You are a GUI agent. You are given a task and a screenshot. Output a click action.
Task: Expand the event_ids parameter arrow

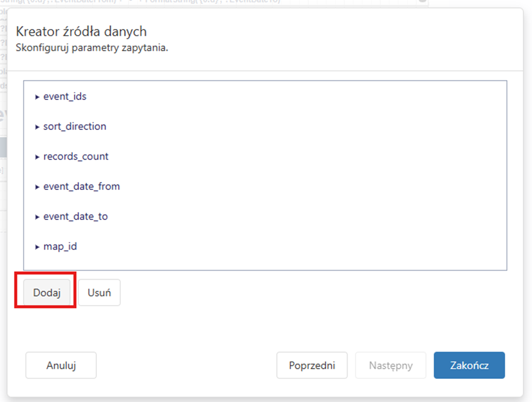pyautogui.click(x=37, y=97)
